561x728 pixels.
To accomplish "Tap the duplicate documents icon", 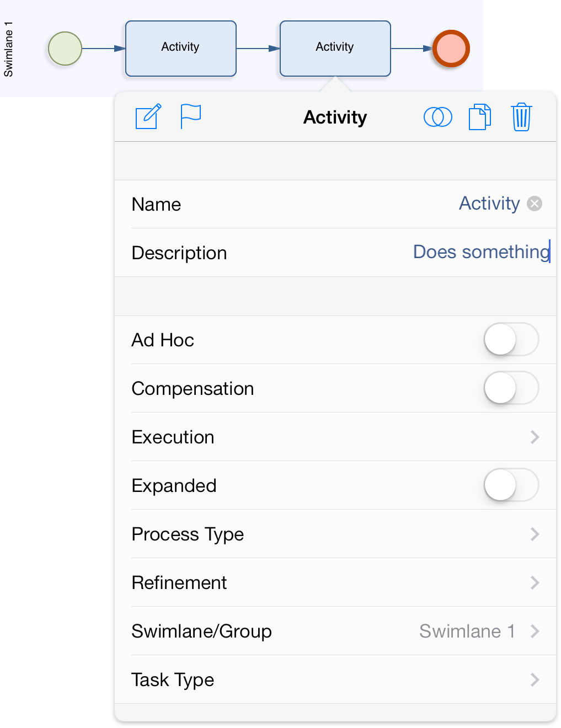I will click(x=480, y=117).
